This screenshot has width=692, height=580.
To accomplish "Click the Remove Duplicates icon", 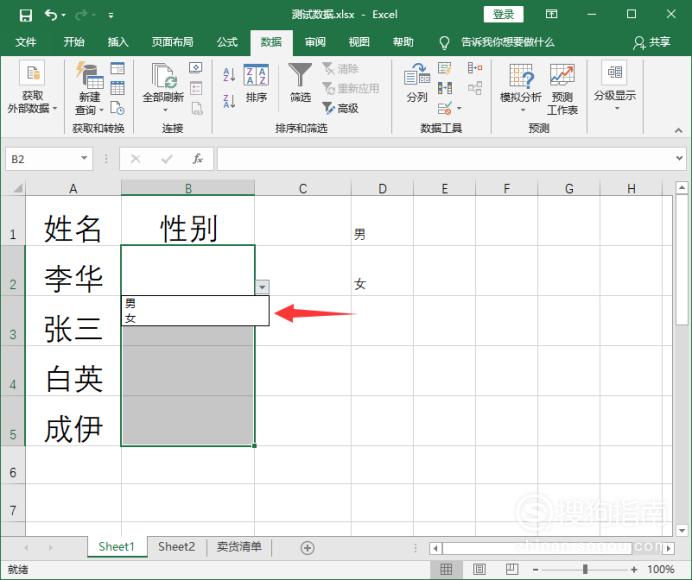I will point(444,88).
